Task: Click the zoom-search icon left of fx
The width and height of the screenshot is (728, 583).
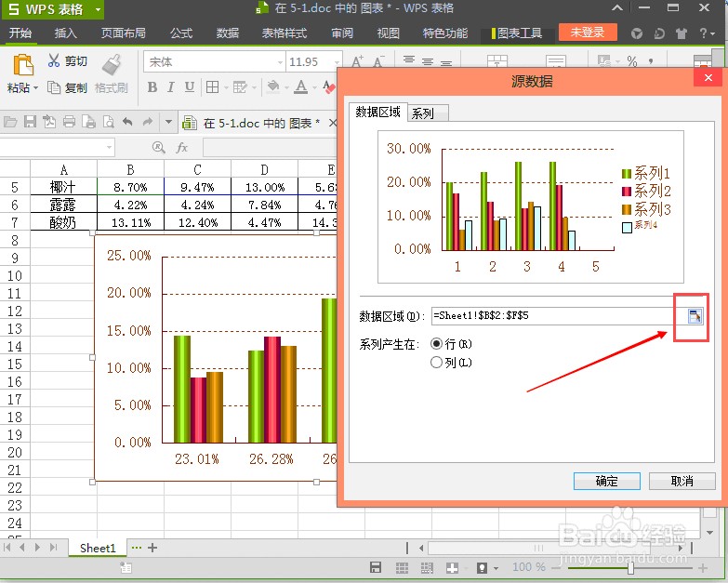Action: (x=158, y=148)
